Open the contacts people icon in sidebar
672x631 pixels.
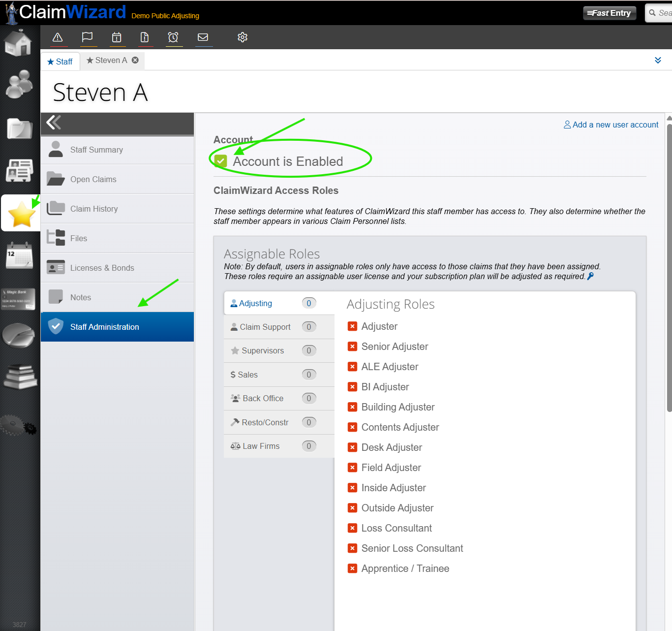point(19,84)
